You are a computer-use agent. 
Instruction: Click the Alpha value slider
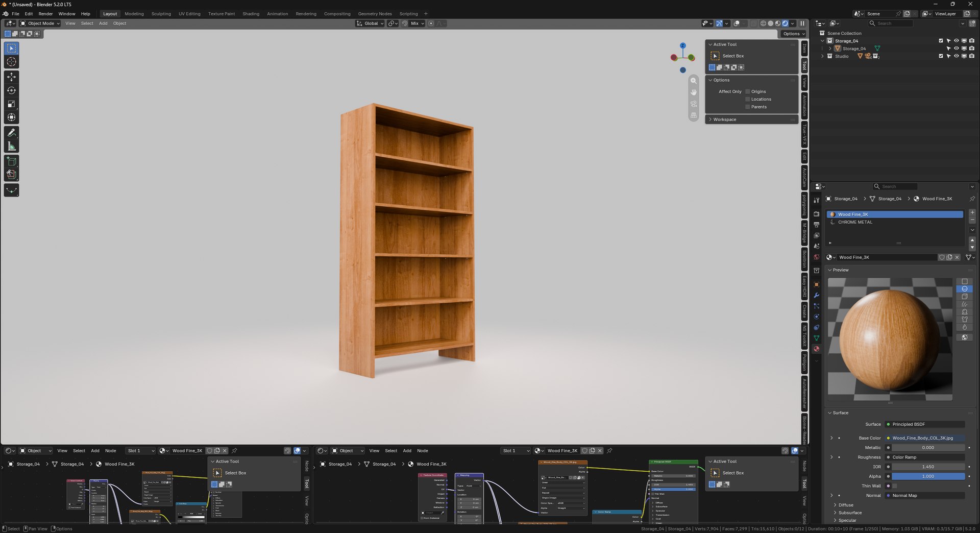[928, 476]
